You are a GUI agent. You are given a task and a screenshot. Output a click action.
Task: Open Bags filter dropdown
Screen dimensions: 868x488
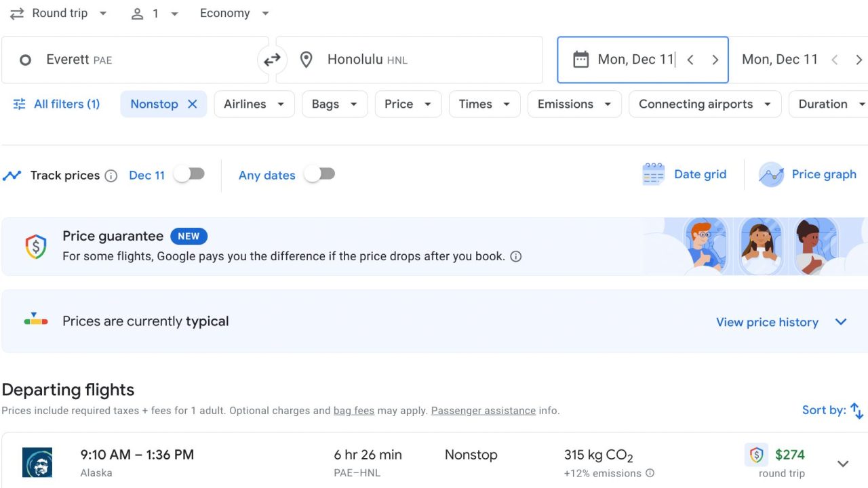pos(335,104)
